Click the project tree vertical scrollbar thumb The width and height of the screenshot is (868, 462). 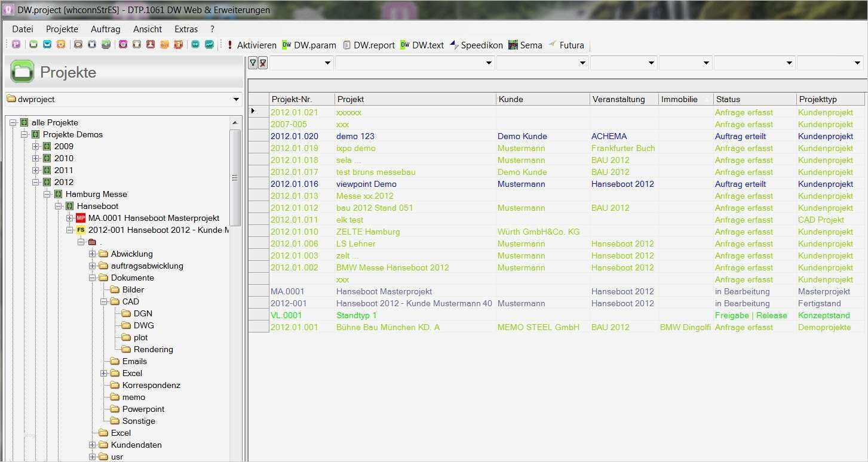click(235, 178)
